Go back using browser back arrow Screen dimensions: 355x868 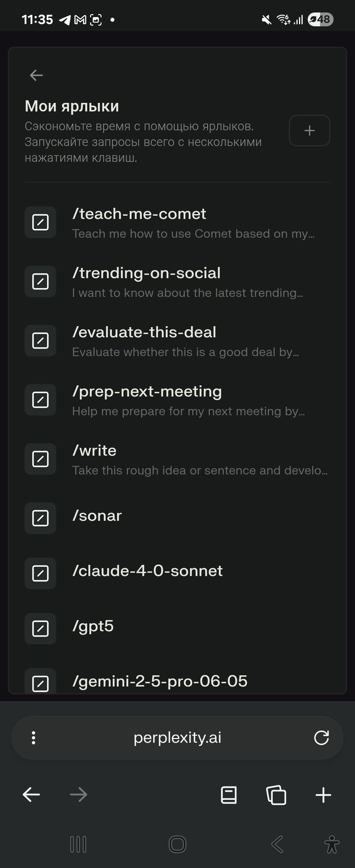31,795
